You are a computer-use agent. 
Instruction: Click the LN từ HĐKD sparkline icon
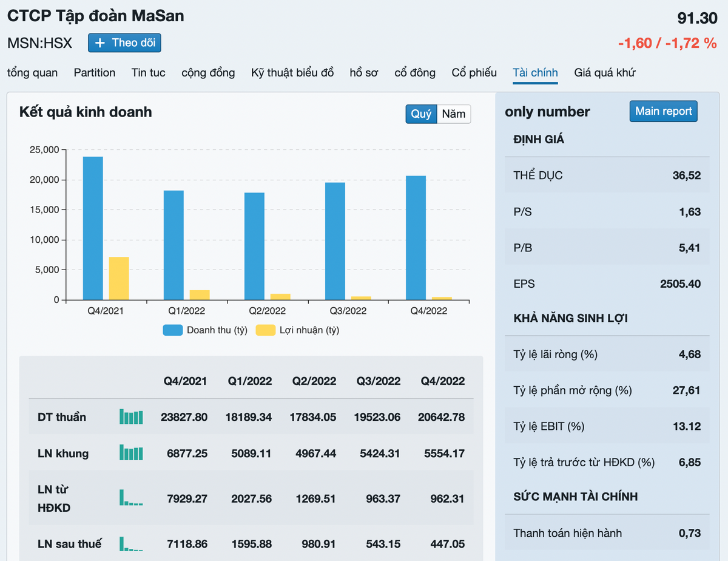coord(131,498)
